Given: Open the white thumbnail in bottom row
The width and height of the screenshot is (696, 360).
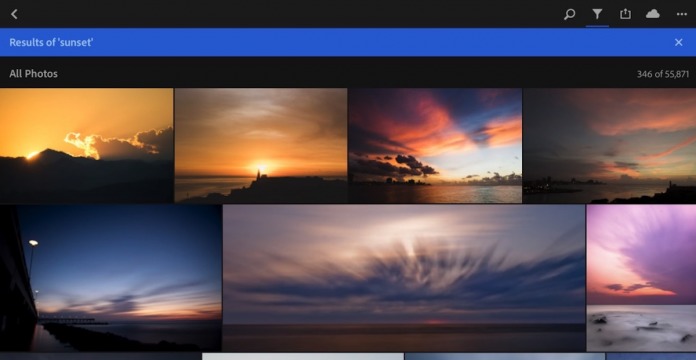Looking at the screenshot, I should pyautogui.click(x=303, y=356).
